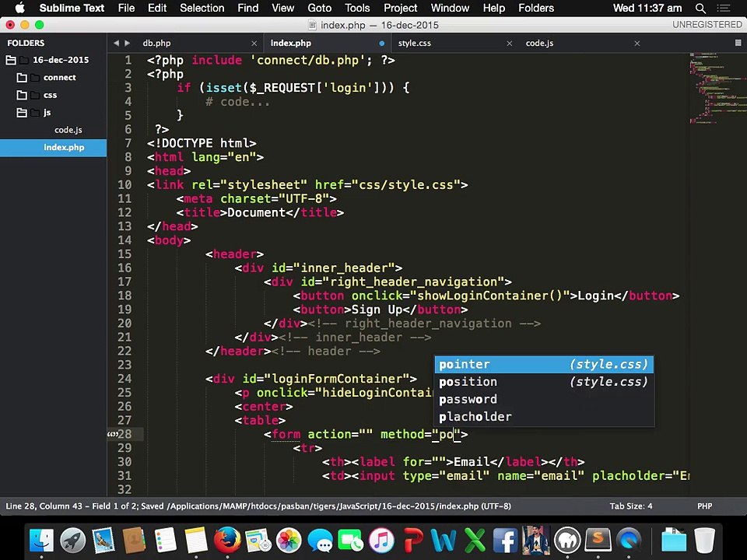Open Firefox from the dock
This screenshot has width=747, height=560.
coord(227,539)
